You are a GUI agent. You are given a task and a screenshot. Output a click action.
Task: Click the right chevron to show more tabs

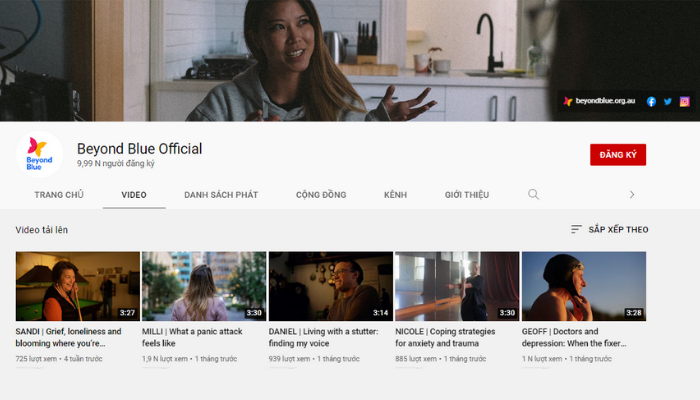(x=632, y=195)
